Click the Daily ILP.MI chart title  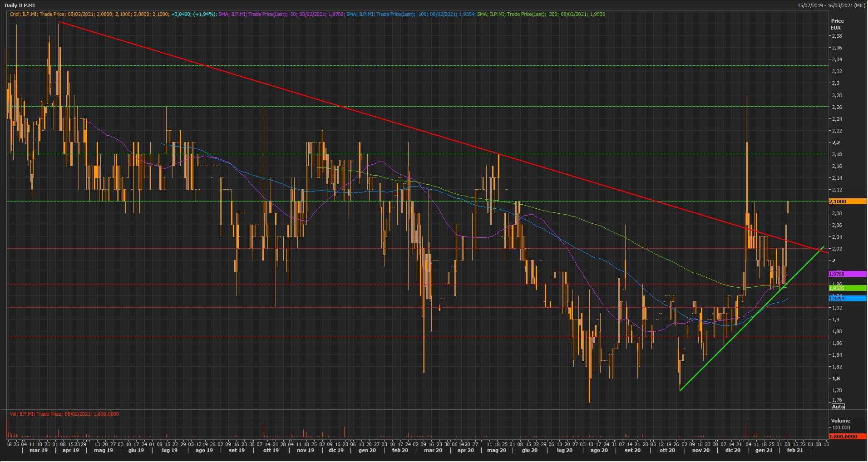pyautogui.click(x=20, y=5)
